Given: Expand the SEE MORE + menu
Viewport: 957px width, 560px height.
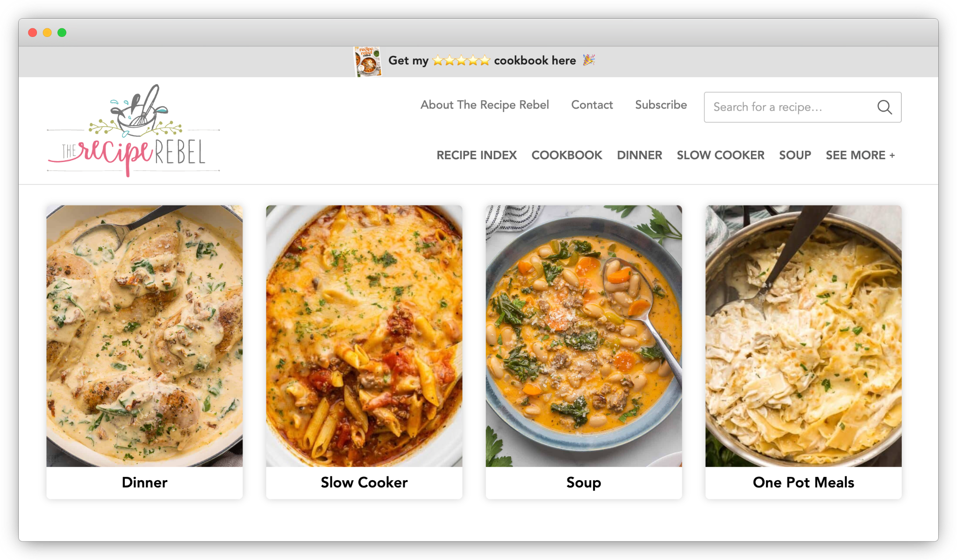Looking at the screenshot, I should pos(860,155).
